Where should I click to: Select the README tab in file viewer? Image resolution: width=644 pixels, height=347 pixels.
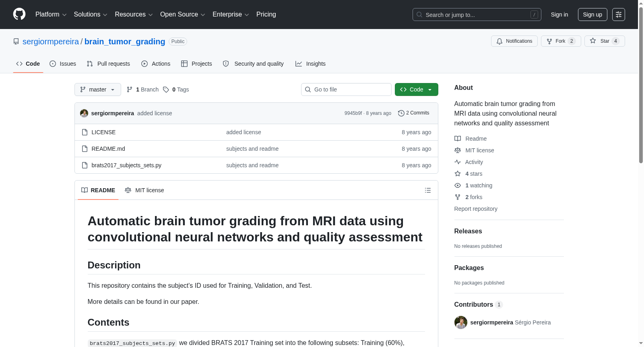[x=98, y=190]
